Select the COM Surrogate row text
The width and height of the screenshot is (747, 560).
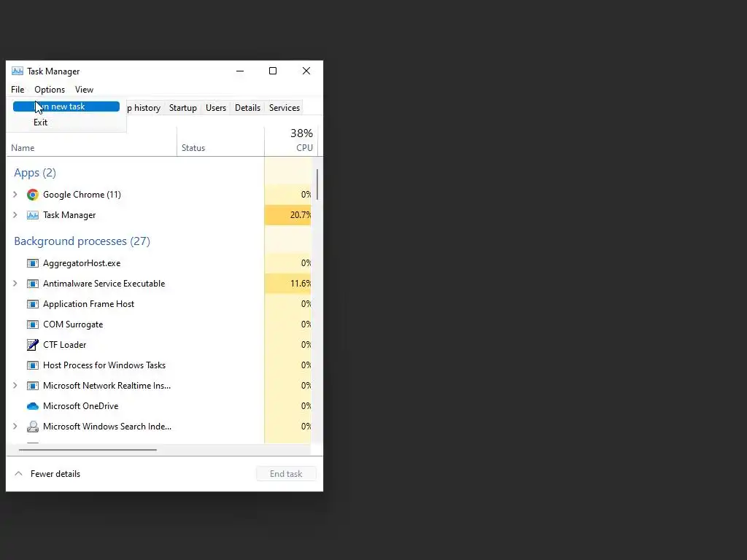pyautogui.click(x=73, y=324)
